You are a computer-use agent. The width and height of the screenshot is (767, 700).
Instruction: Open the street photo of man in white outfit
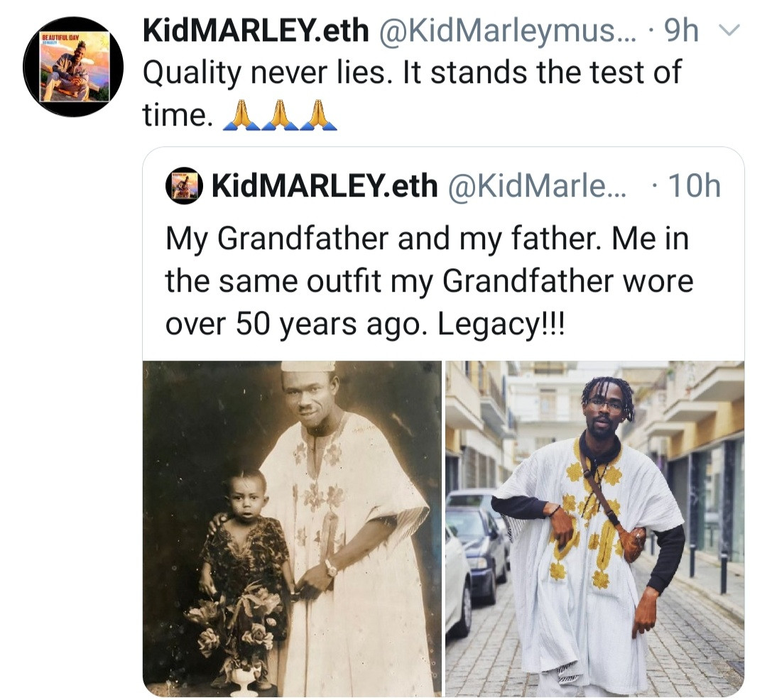click(x=594, y=528)
